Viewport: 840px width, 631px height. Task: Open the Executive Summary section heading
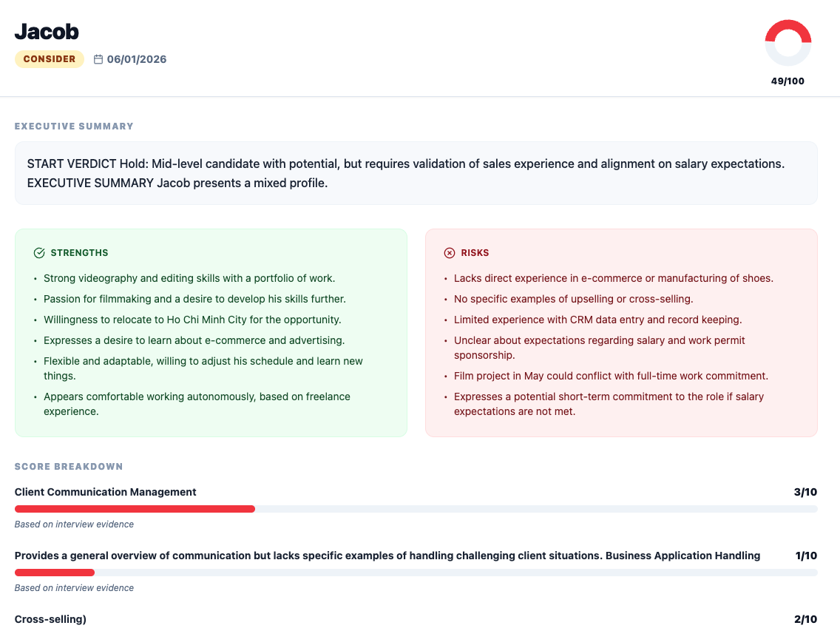(x=74, y=126)
